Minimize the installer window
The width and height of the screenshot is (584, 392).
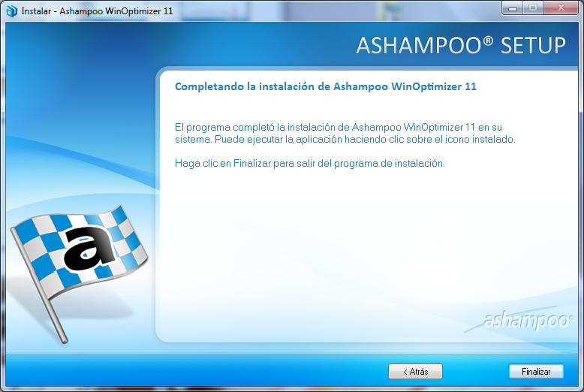click(513, 8)
